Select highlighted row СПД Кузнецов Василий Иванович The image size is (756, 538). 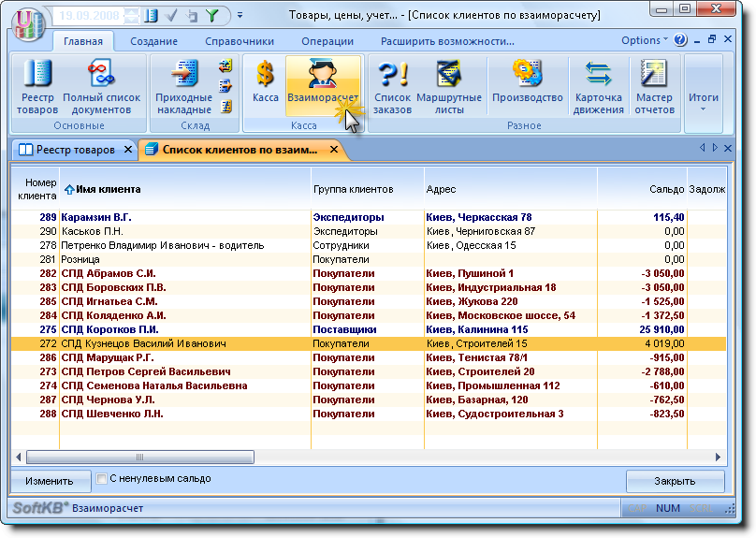[369, 343]
